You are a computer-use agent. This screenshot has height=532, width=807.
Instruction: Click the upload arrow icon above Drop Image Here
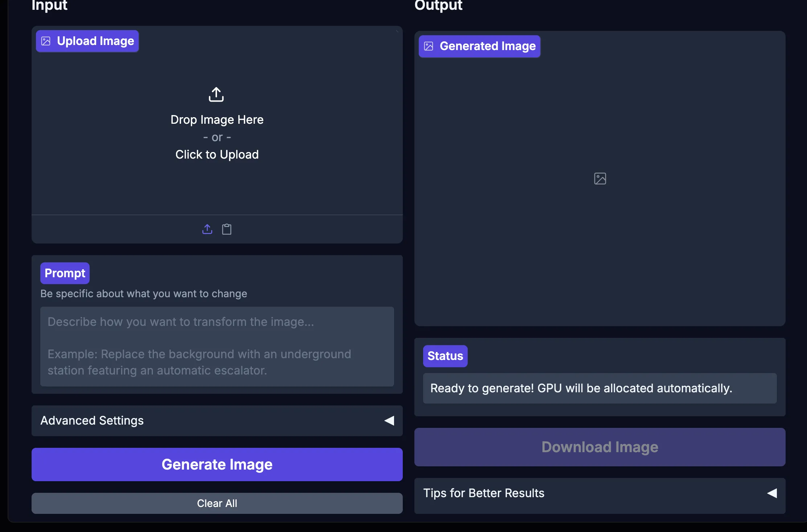[216, 94]
